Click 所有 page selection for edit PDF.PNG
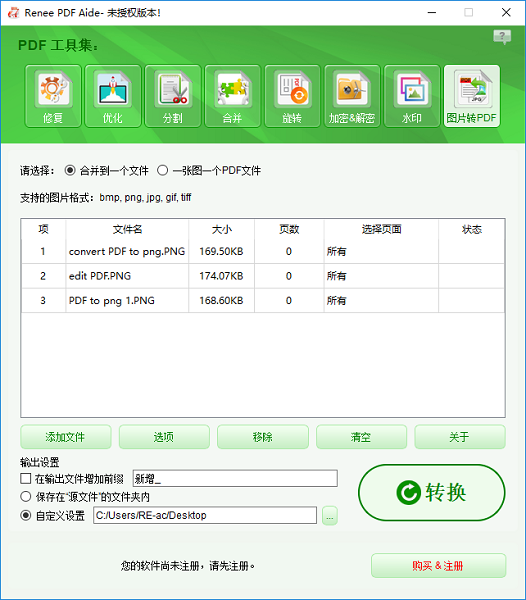 click(x=381, y=276)
